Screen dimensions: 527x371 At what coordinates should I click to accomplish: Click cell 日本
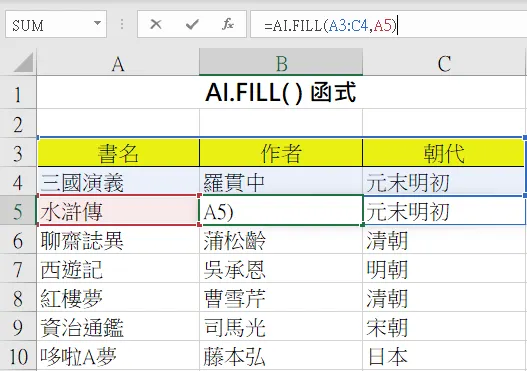click(x=444, y=356)
